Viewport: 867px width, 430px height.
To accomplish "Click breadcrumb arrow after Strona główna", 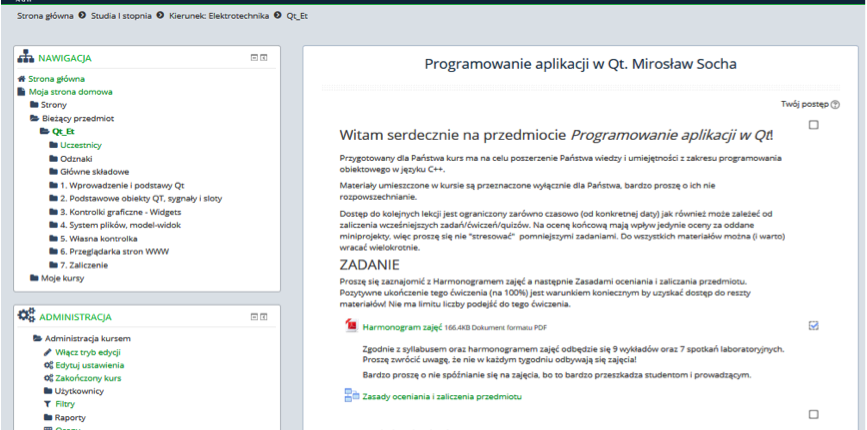I will coord(82,15).
